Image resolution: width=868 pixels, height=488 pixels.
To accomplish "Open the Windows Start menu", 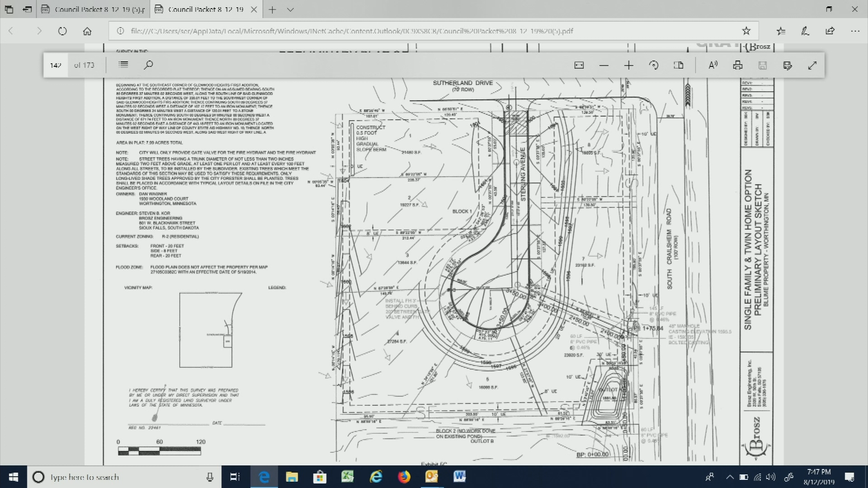I will 13,477.
